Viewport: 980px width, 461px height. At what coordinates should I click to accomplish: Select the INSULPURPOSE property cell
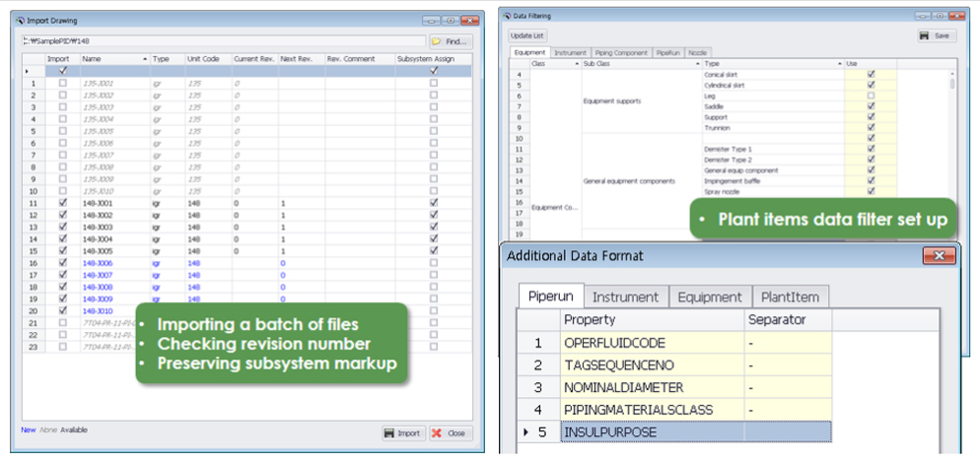point(651,431)
